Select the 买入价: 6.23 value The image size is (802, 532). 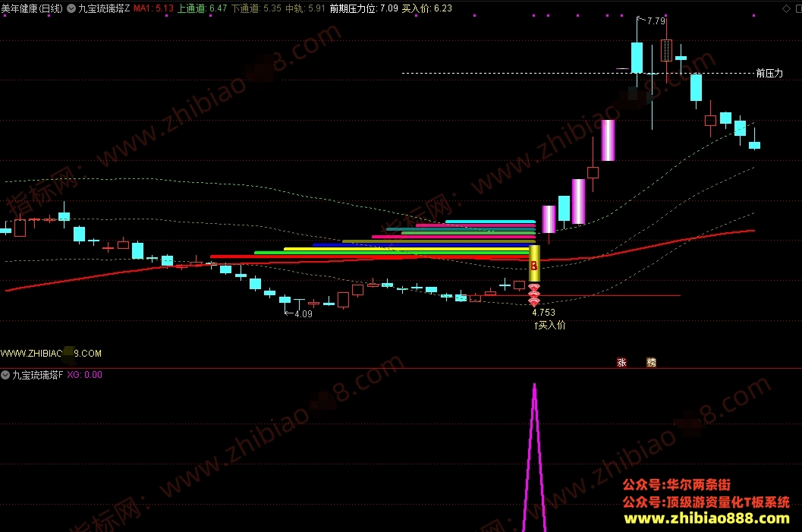(427, 8)
